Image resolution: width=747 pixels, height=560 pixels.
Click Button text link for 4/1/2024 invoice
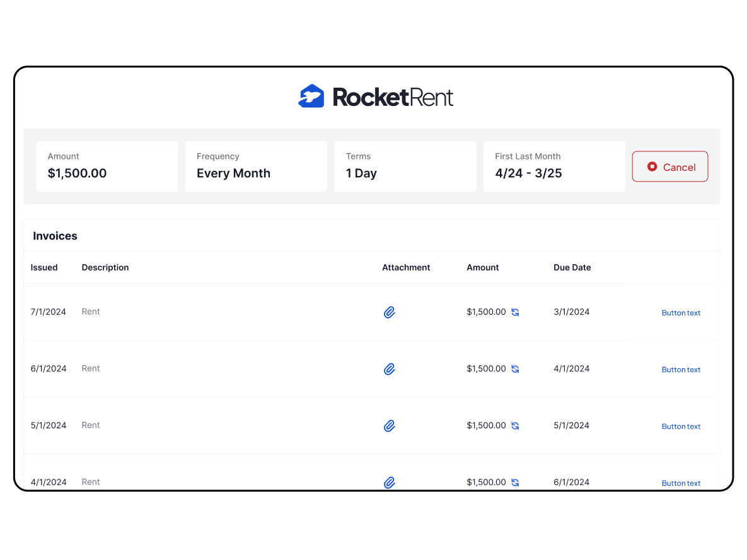pyautogui.click(x=681, y=483)
